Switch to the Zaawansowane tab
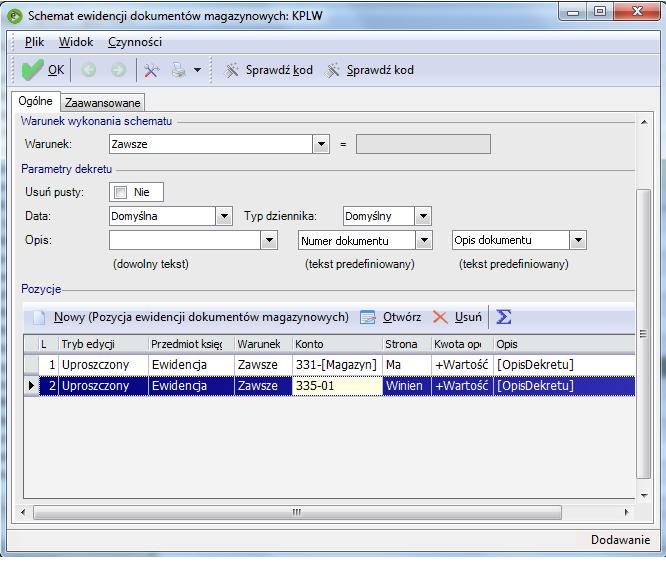Viewport: 666px width, 579px height. (x=102, y=103)
